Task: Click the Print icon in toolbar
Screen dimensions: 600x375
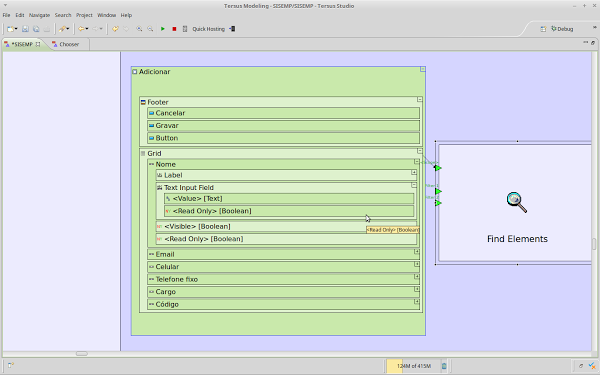Action: [47, 29]
